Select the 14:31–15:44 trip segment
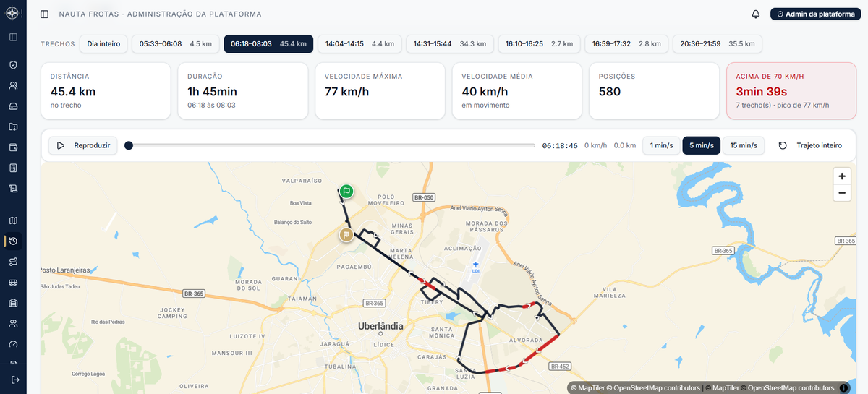868x394 pixels. click(449, 44)
